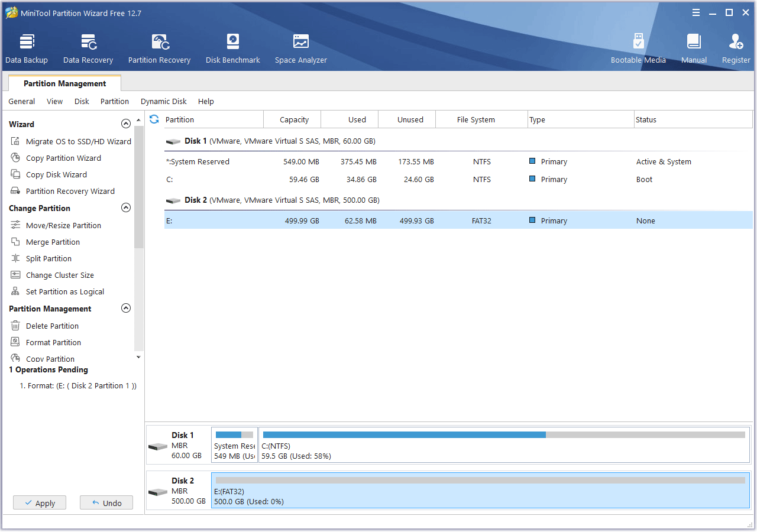Click the Change Cluster Size icon
The image size is (757, 532).
[x=15, y=275]
